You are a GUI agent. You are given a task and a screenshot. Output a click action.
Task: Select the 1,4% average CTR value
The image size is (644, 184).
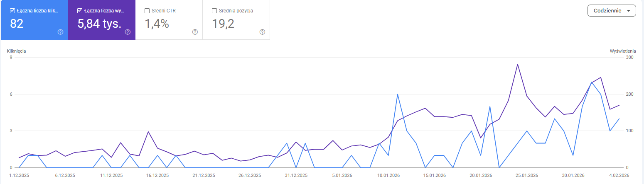coord(157,24)
